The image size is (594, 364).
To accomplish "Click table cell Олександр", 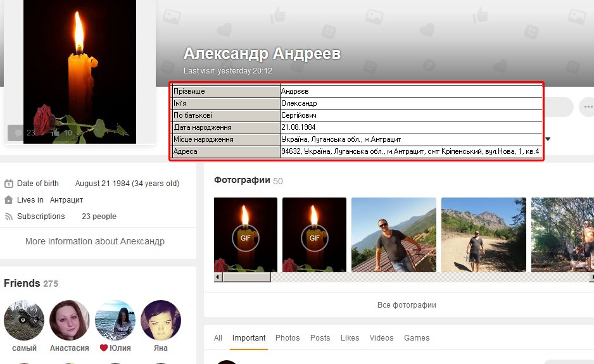I will [412, 103].
